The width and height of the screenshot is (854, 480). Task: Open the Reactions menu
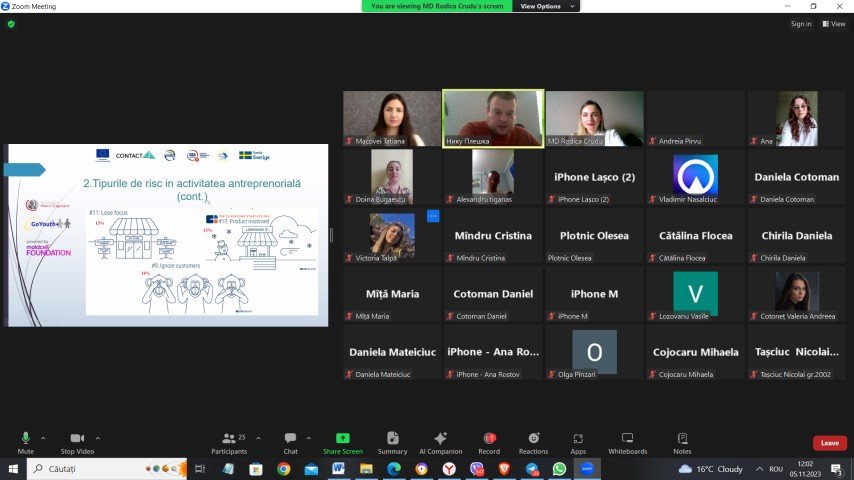(533, 443)
